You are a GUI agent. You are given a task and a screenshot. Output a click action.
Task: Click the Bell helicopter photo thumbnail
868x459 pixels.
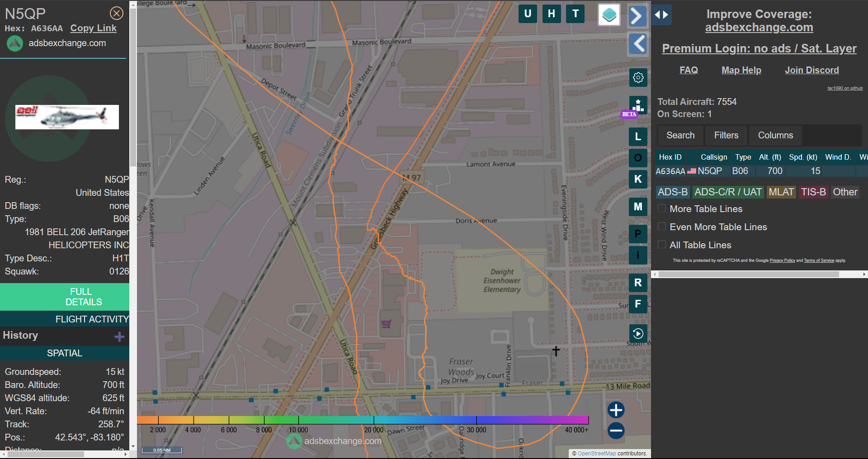67,117
